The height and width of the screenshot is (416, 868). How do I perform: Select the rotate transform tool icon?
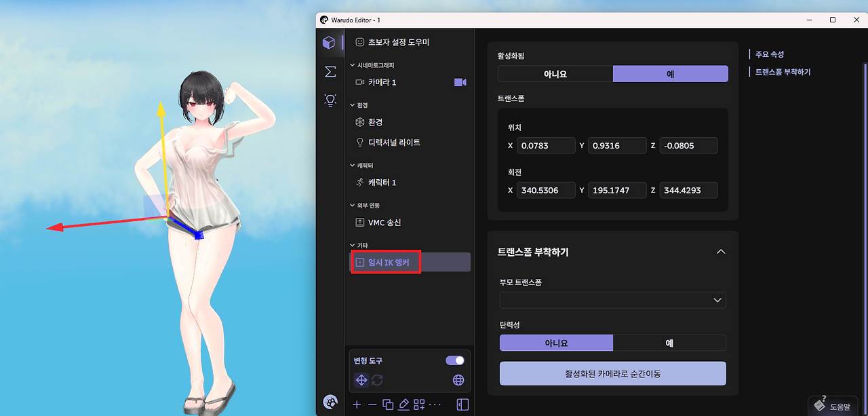[x=377, y=380]
